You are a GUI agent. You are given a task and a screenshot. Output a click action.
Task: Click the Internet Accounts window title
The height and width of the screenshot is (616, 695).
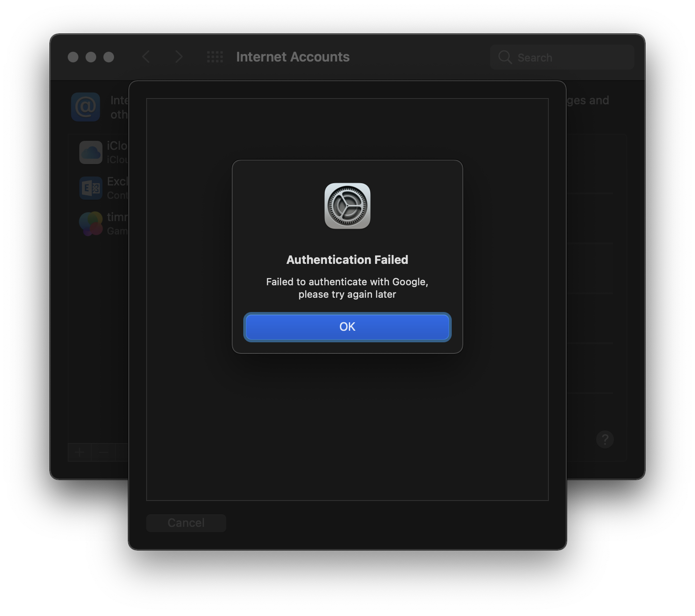pyautogui.click(x=293, y=57)
